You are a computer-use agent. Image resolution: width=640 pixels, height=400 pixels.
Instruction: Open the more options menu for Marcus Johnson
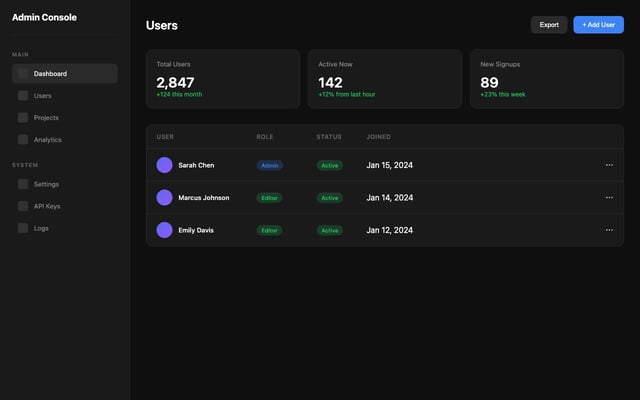pyautogui.click(x=609, y=198)
